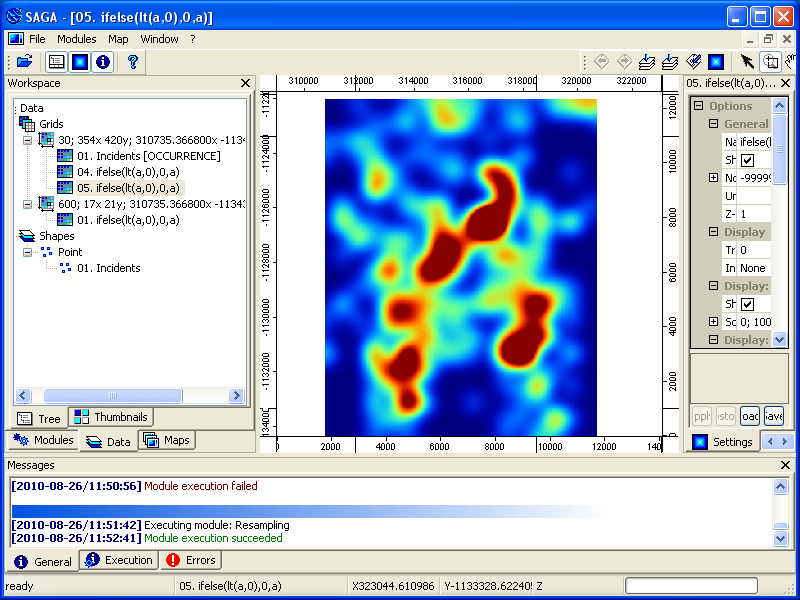Viewport: 800px width, 600px height.
Task: Select the magnifier zoom tool
Action: point(770,61)
